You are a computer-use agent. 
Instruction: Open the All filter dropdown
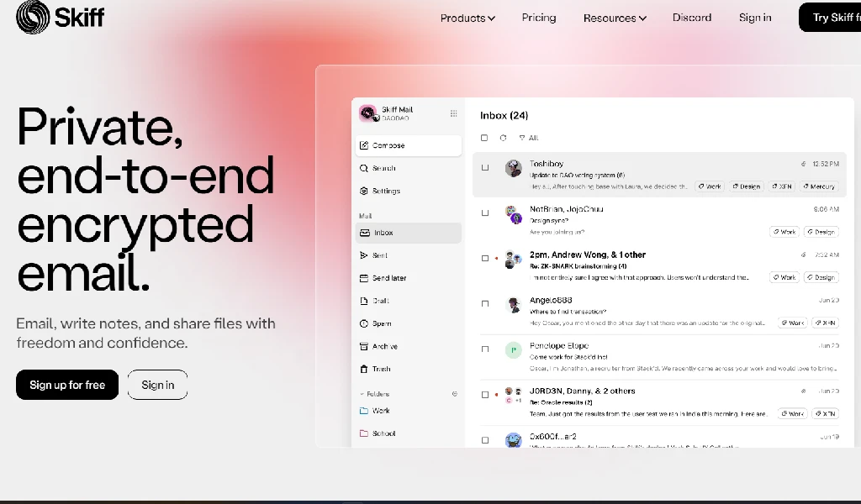click(x=529, y=138)
